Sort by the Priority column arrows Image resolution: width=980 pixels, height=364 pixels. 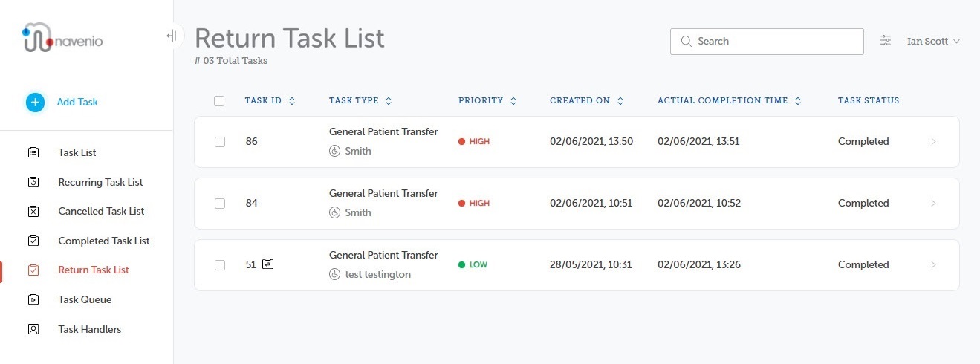[x=513, y=101]
